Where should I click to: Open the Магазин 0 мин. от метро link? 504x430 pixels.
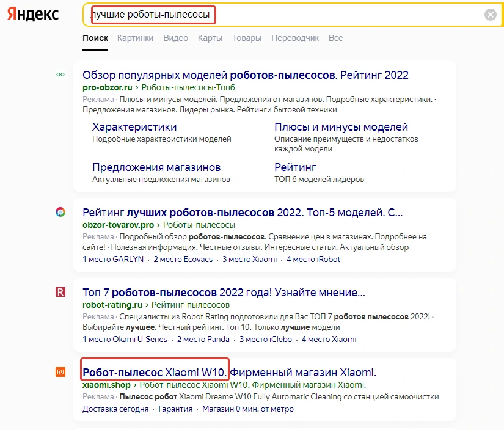(248, 409)
